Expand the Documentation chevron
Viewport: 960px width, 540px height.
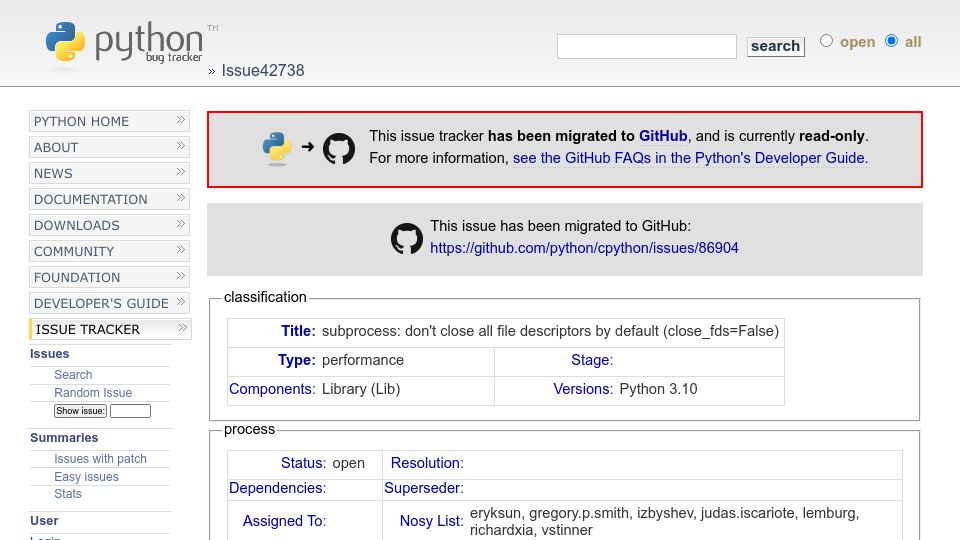[181, 198]
